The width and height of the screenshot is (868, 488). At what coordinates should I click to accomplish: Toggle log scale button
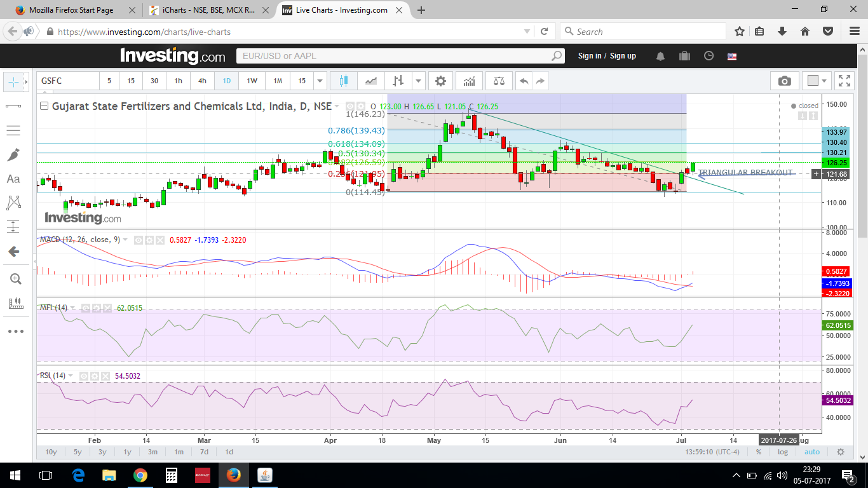tap(783, 452)
